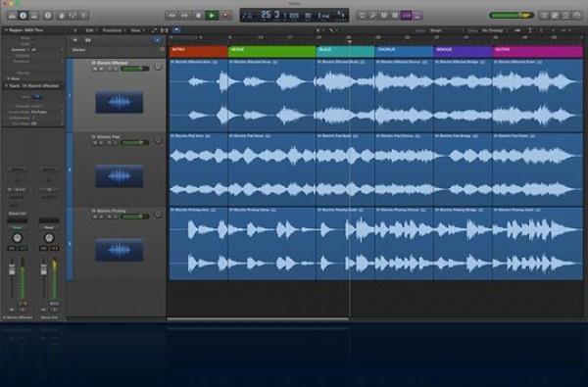The height and width of the screenshot is (387, 588).
Task: Click the green Play button
Action: 212,16
